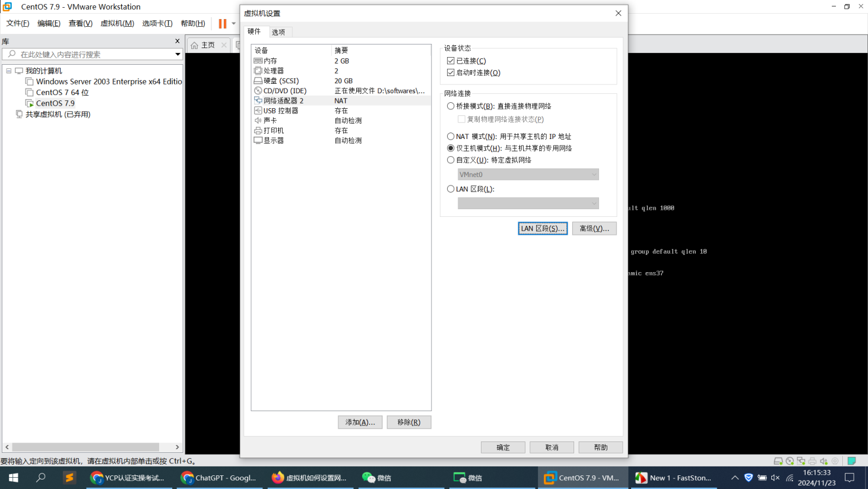Open the library search filter dropdown

click(178, 54)
